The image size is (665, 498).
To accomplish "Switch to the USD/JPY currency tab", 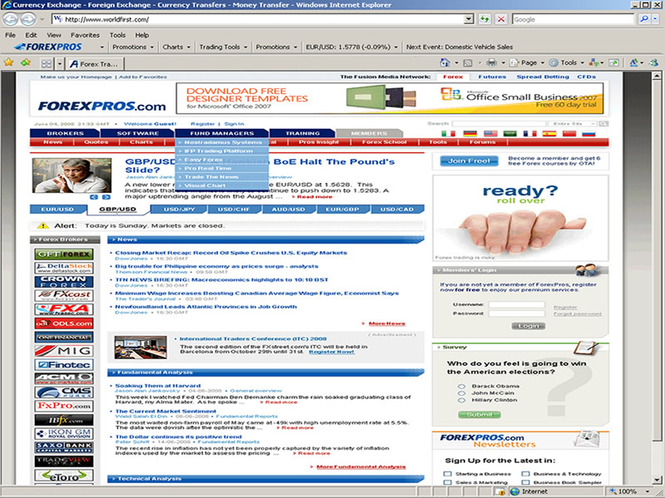I will click(179, 209).
